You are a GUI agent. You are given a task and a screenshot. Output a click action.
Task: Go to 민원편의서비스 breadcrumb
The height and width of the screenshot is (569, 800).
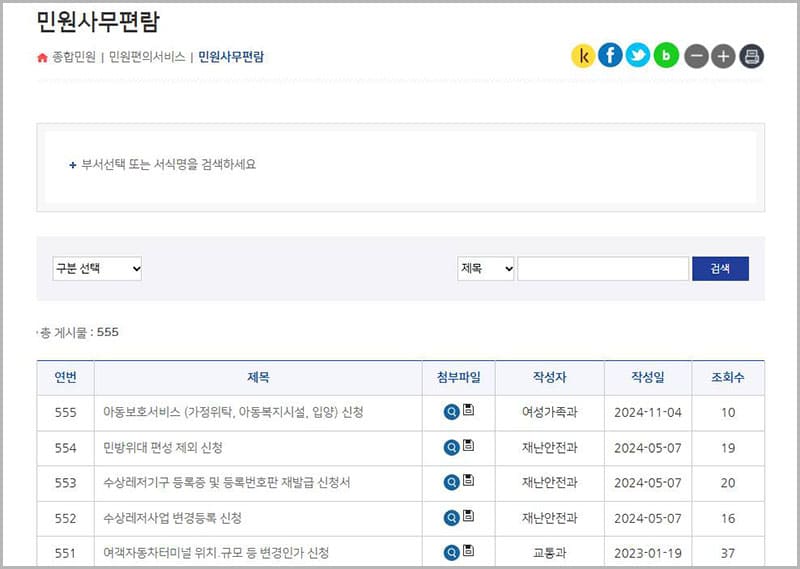[x=147, y=57]
